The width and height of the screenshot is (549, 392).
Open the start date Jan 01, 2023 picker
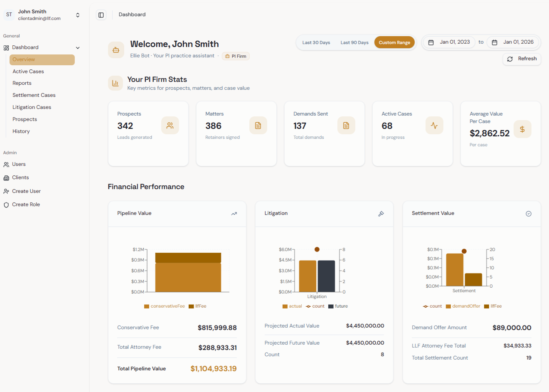(x=449, y=42)
